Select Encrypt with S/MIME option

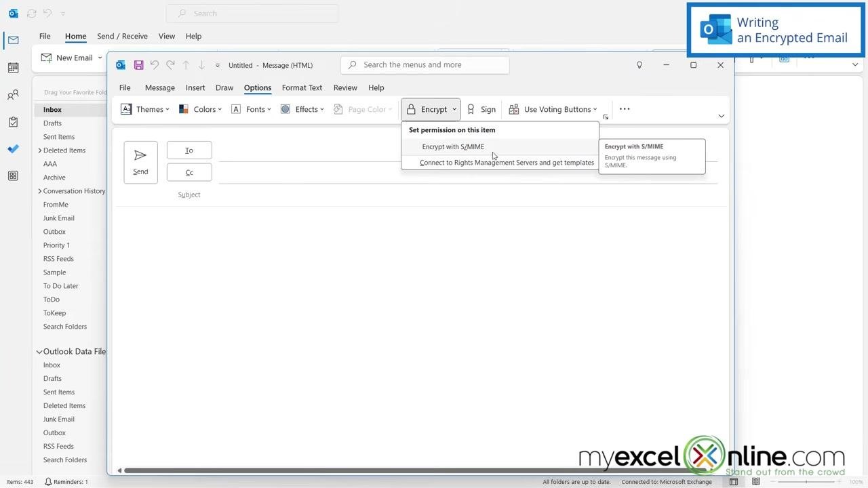[500, 146]
